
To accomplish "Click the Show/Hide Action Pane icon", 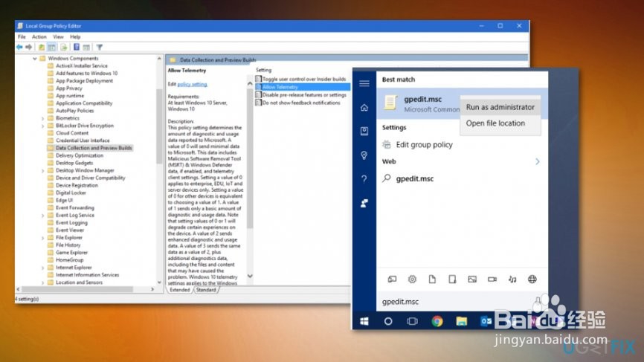I will (x=86, y=47).
